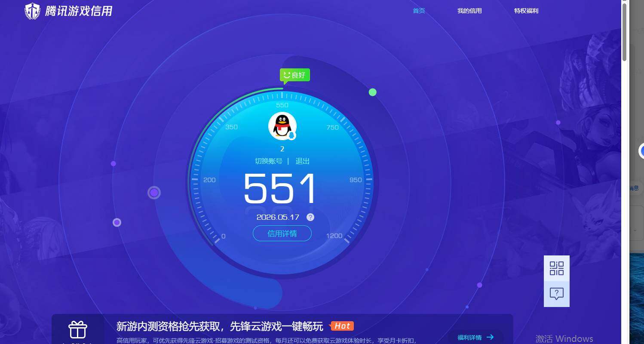
Task: Click the date 2026.05.17
Action: click(x=278, y=217)
